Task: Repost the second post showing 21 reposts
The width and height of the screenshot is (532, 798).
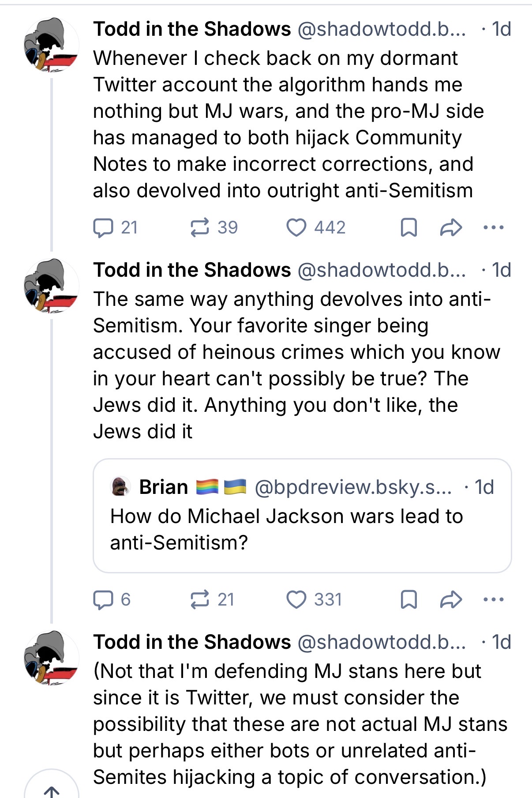Action: click(212, 600)
